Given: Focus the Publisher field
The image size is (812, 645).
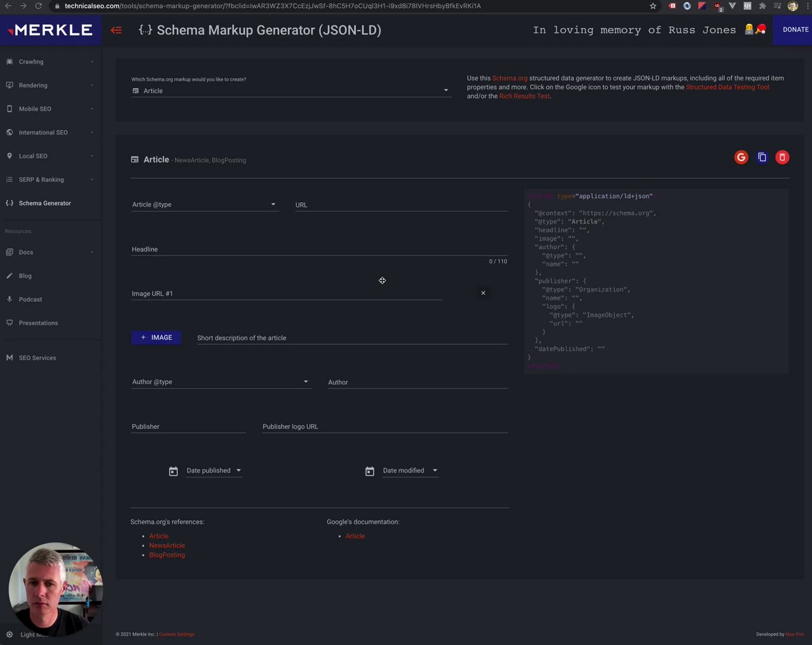Looking at the screenshot, I should coord(188,426).
